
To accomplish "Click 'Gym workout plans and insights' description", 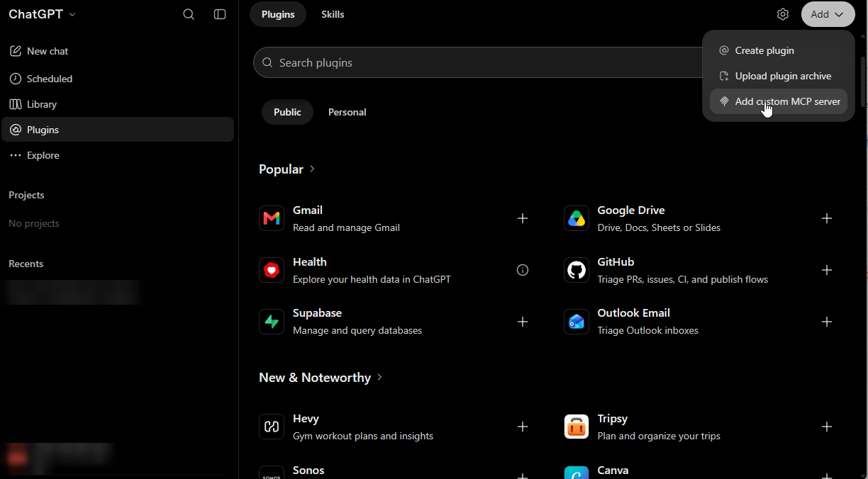I will (363, 436).
